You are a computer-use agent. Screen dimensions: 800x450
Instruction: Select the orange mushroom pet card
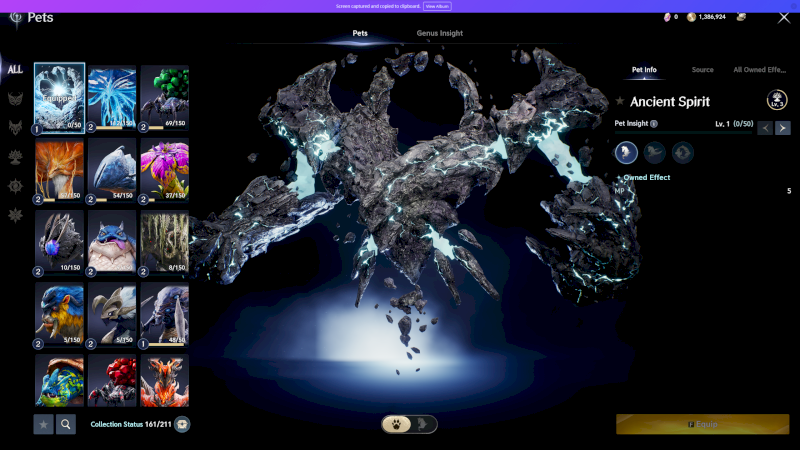(59, 170)
